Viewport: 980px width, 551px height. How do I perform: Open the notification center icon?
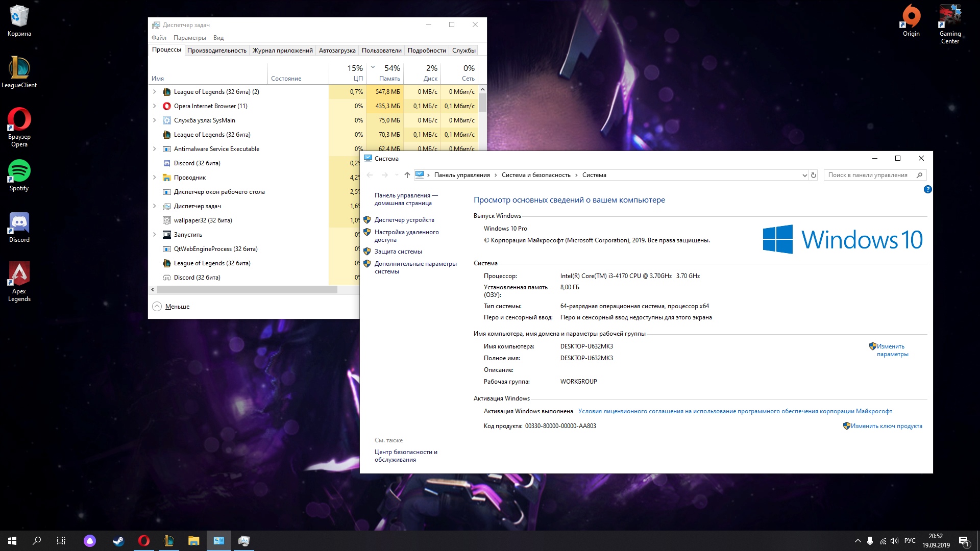(x=964, y=541)
